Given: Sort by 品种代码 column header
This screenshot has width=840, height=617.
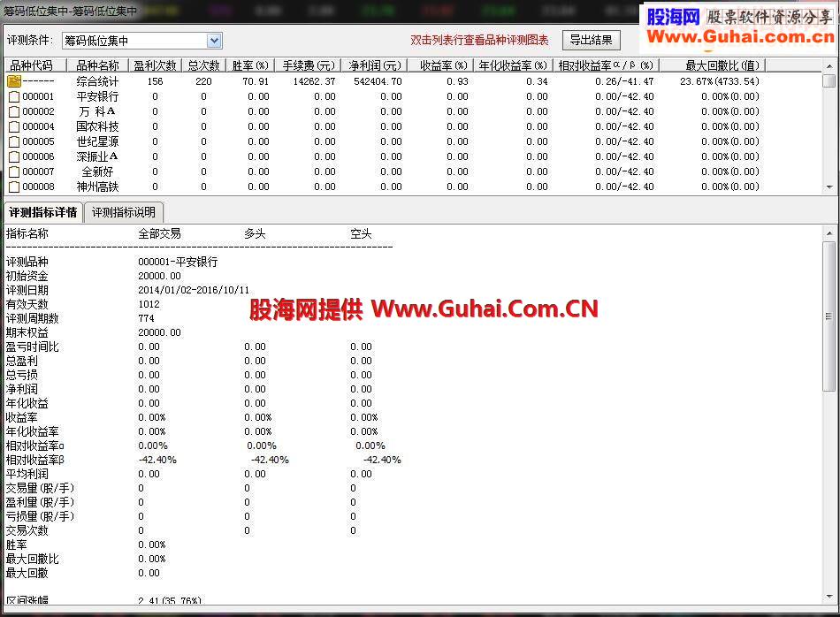Looking at the screenshot, I should click(35, 65).
